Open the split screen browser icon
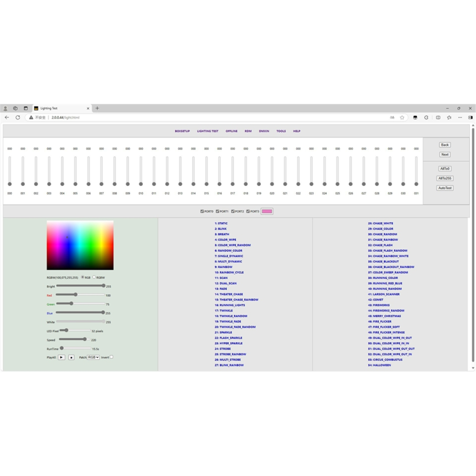This screenshot has width=476, height=476. (438, 117)
